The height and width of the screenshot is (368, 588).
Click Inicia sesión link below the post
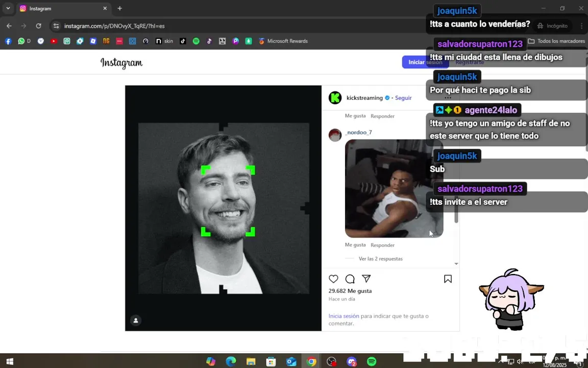pyautogui.click(x=344, y=316)
